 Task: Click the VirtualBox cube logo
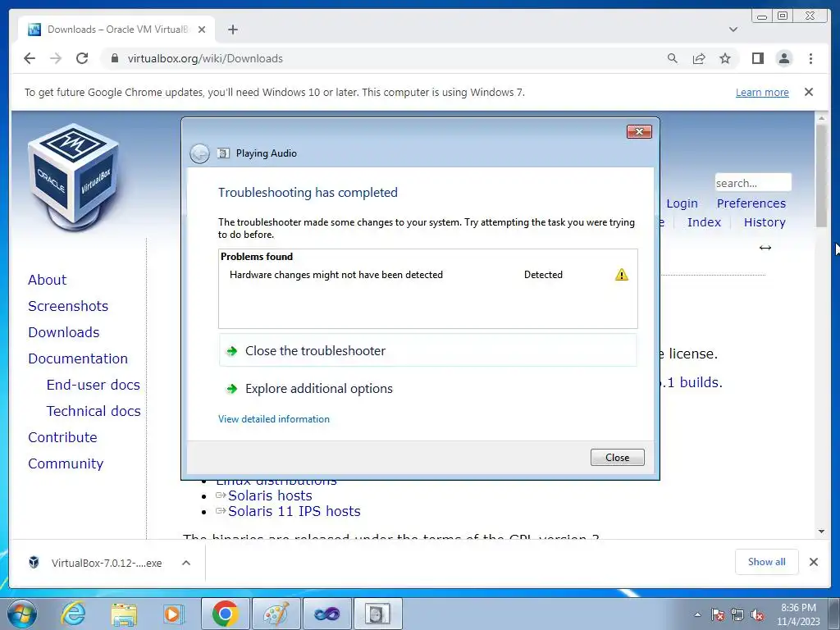tap(73, 177)
